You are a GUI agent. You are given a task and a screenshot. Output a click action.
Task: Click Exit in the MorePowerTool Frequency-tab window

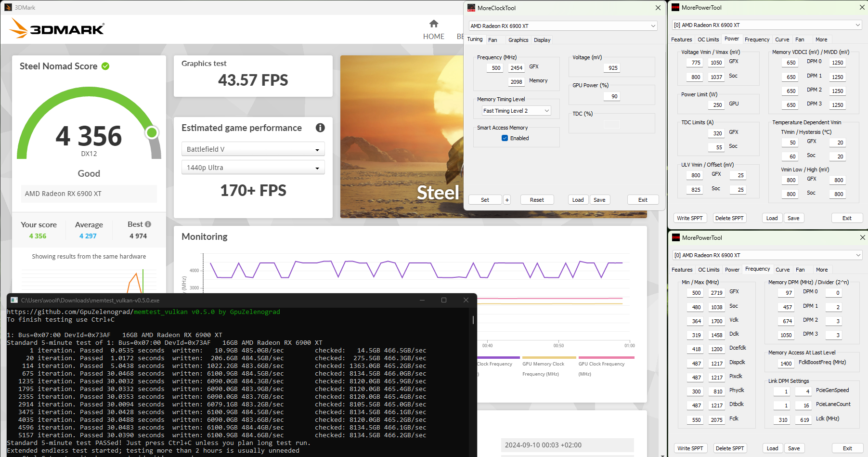pyautogui.click(x=847, y=448)
